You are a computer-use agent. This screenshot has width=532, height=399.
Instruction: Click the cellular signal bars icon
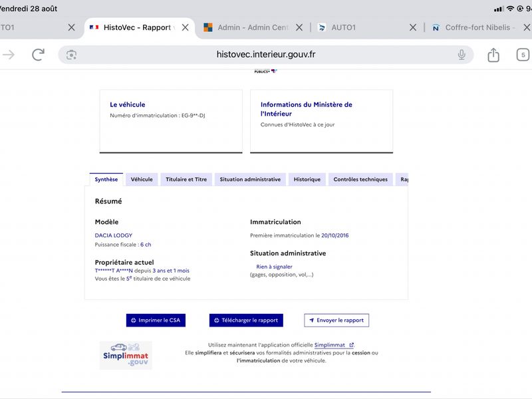pyautogui.click(x=498, y=9)
